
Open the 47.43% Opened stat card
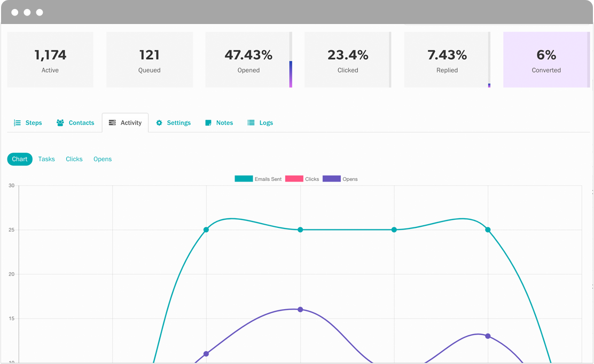248,60
